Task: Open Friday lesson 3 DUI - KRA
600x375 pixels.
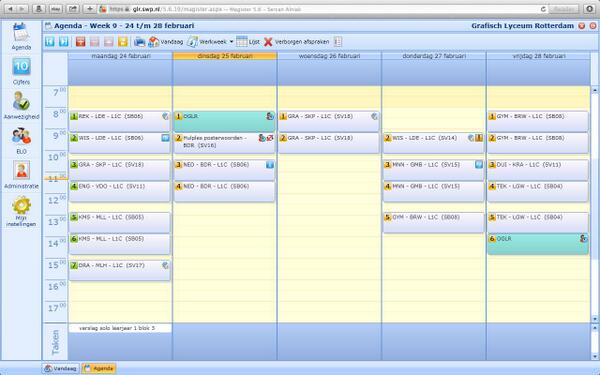Action: pos(538,170)
